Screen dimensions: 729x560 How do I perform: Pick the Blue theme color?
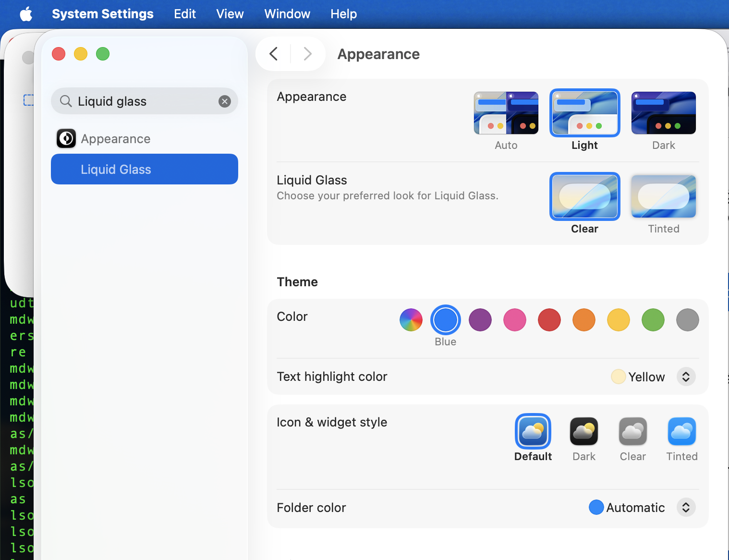pos(446,320)
